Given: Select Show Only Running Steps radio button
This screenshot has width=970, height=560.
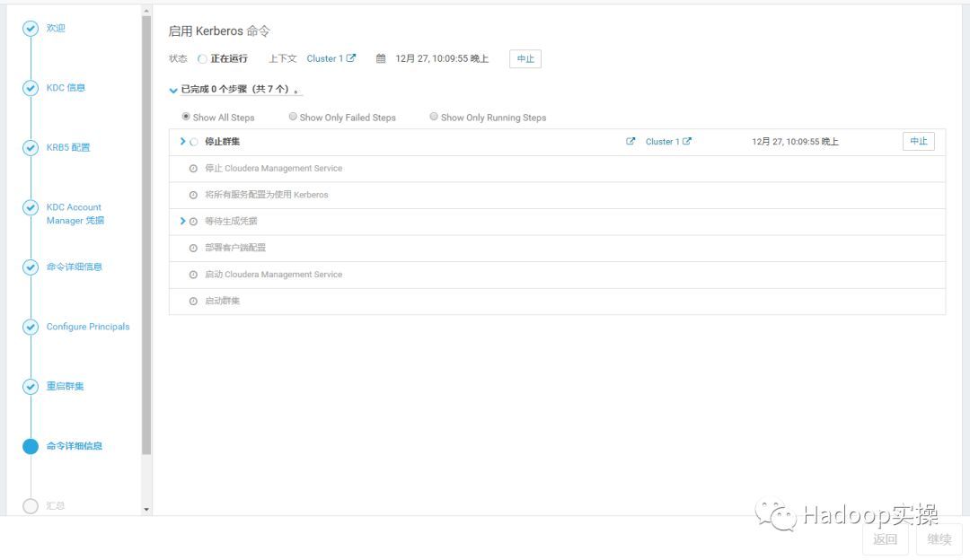Looking at the screenshot, I should [434, 116].
